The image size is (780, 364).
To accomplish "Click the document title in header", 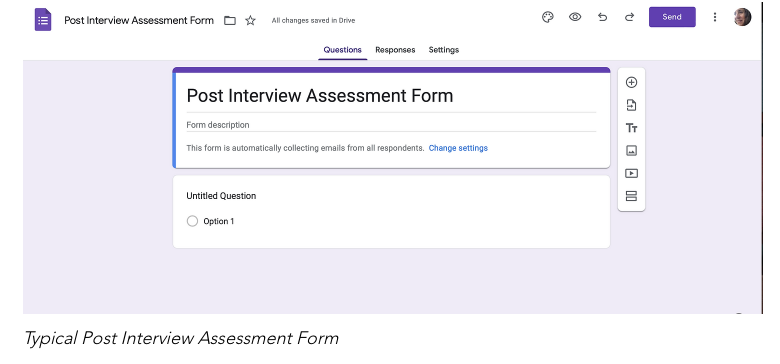I will click(139, 20).
